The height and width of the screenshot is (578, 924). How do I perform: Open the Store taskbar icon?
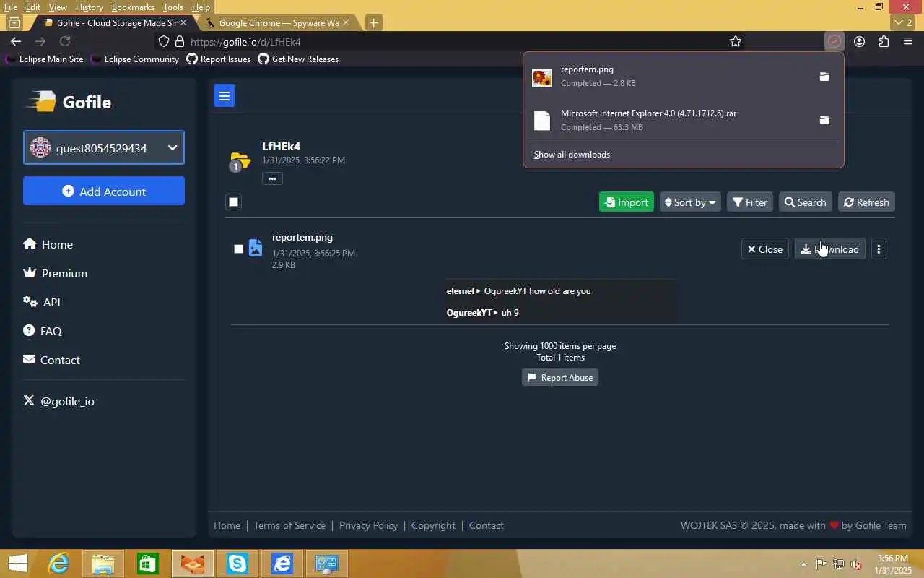coord(148,564)
